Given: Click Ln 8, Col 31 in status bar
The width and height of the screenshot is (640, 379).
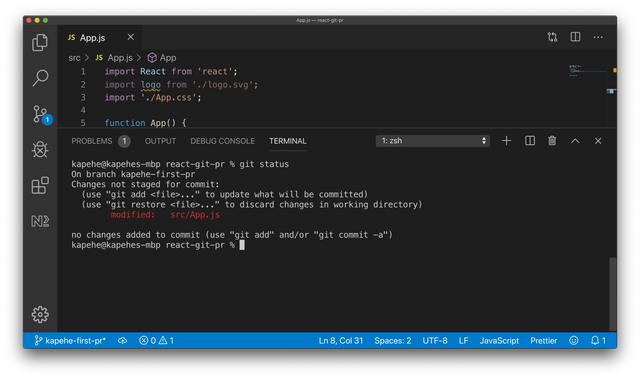Looking at the screenshot, I should [340, 341].
